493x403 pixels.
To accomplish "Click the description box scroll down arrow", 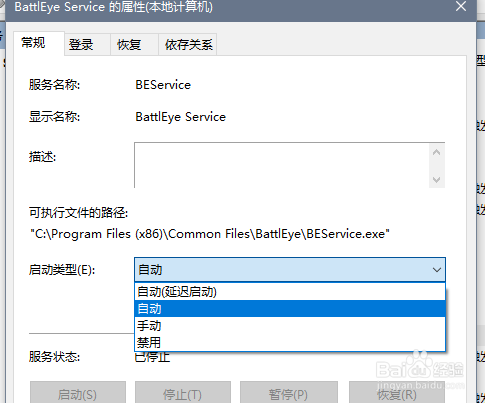I will pos(436,180).
